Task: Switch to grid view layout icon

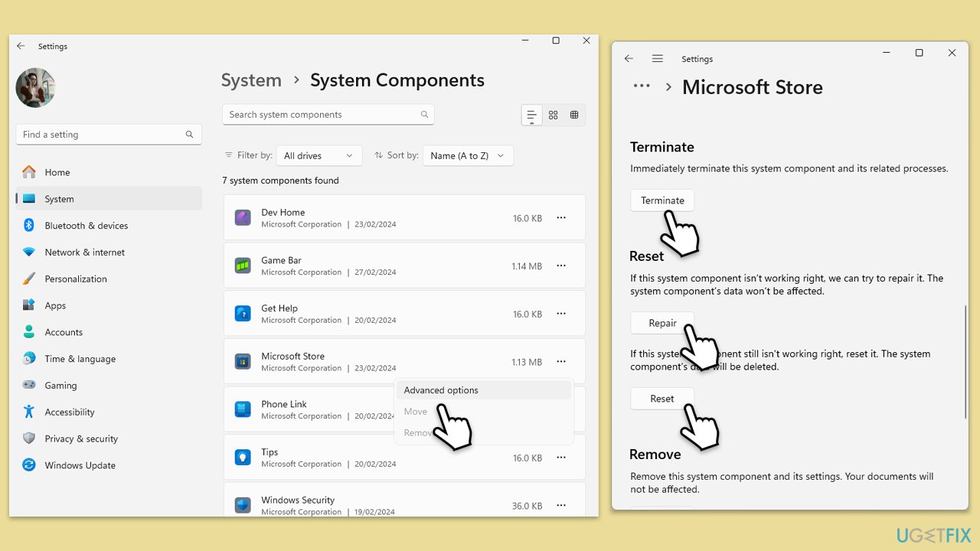Action: point(553,115)
